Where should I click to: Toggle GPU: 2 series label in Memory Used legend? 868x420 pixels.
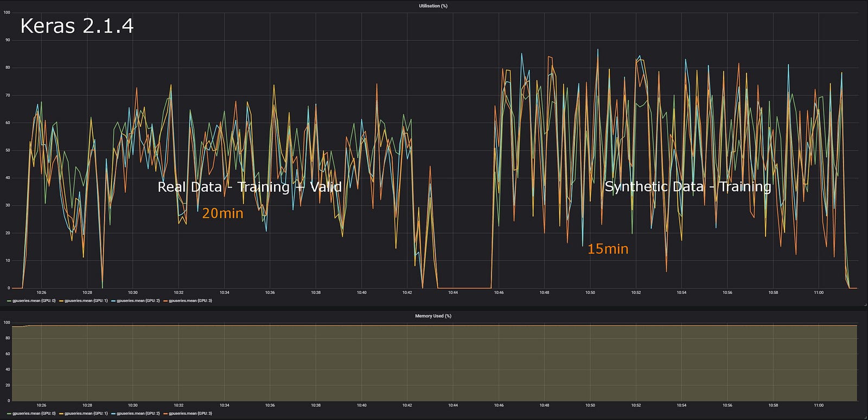(x=138, y=413)
